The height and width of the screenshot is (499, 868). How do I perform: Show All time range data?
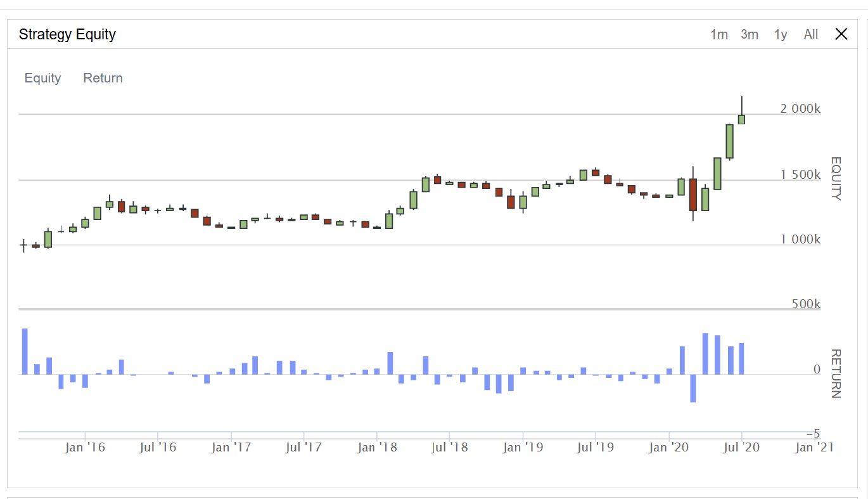(810, 34)
